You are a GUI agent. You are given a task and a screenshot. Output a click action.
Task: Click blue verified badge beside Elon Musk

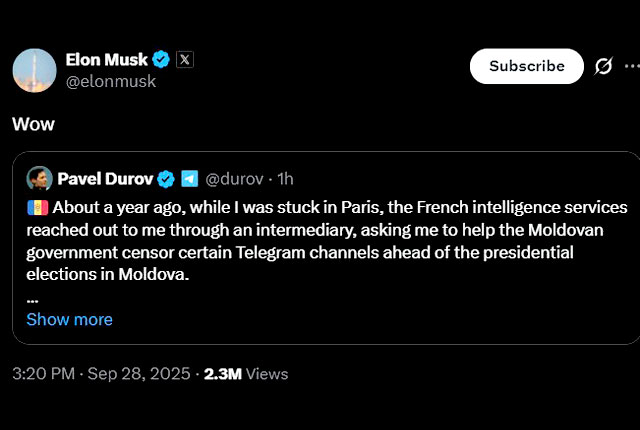point(160,60)
